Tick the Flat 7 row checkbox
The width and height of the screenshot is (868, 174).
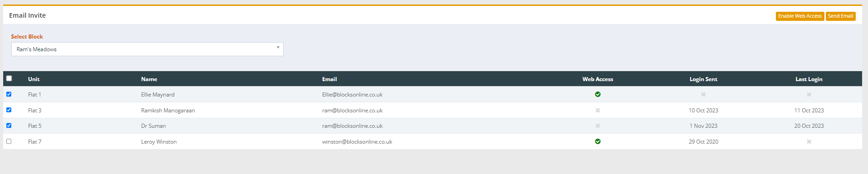pos(9,141)
